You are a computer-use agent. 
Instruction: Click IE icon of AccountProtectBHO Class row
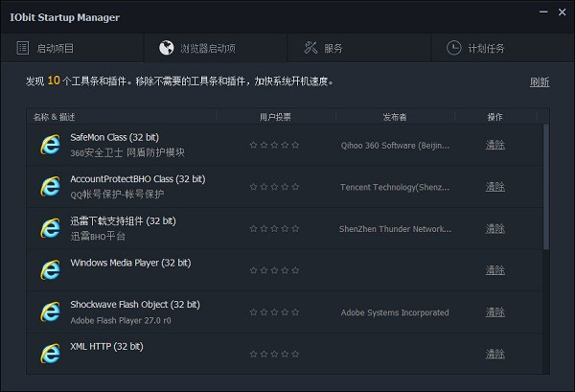click(50, 186)
